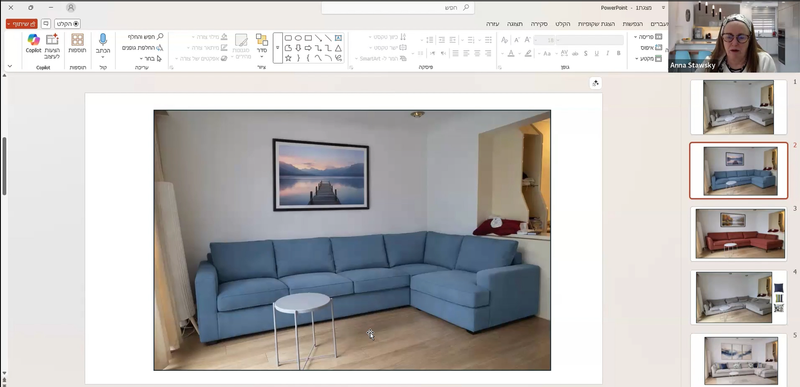Select the rounded rectangle shape in the gallery
The image size is (800, 387).
click(x=288, y=38)
